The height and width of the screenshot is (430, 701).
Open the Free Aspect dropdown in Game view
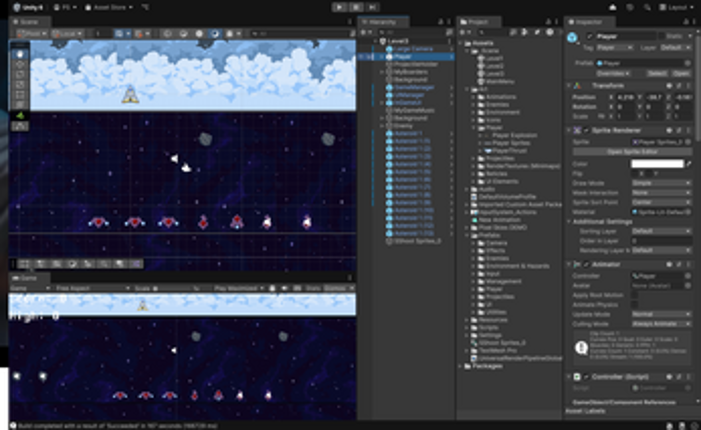93,288
